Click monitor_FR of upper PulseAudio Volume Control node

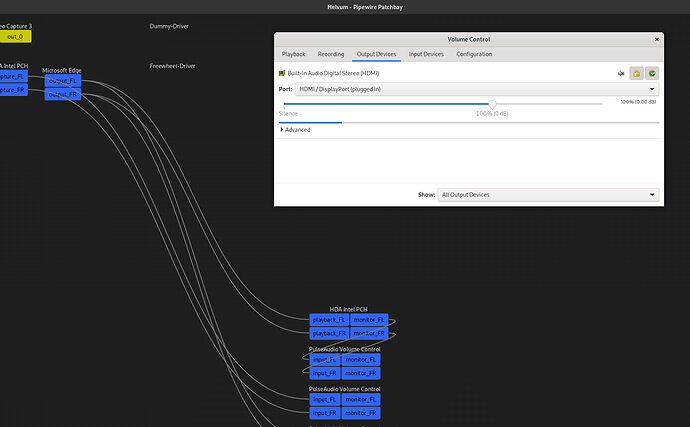(x=361, y=373)
